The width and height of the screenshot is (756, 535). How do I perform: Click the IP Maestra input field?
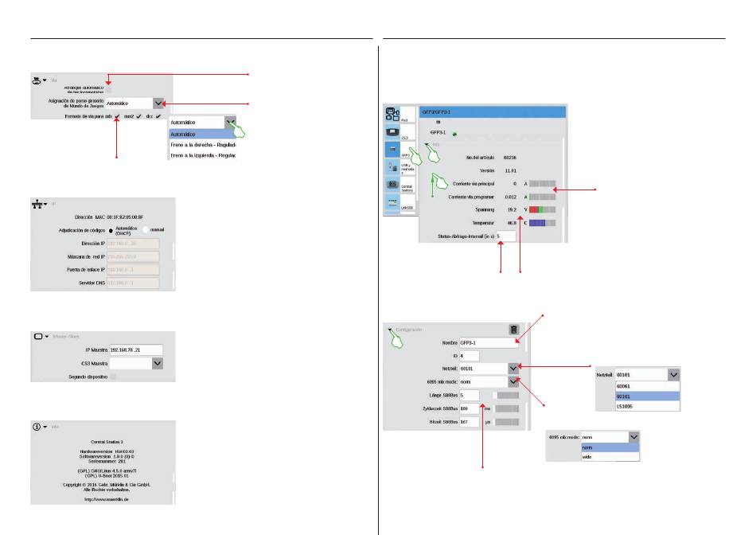click(136, 350)
